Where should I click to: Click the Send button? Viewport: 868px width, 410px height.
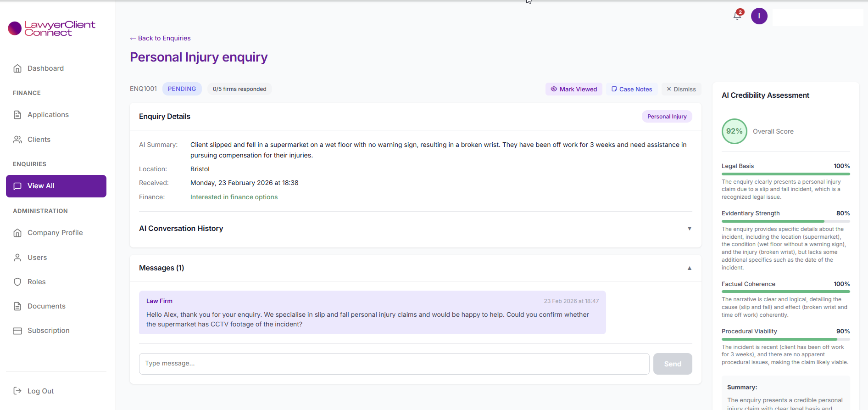[673, 364]
